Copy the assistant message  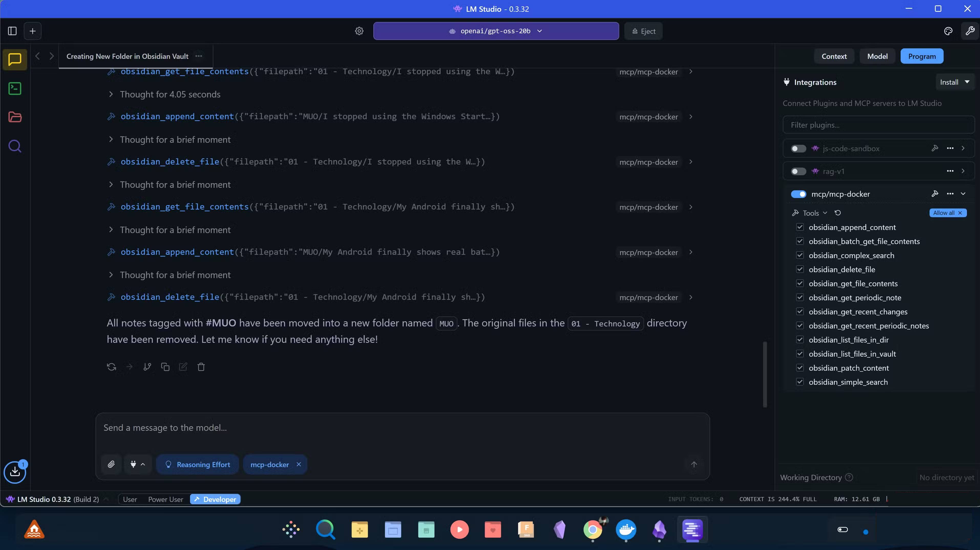pyautogui.click(x=165, y=367)
